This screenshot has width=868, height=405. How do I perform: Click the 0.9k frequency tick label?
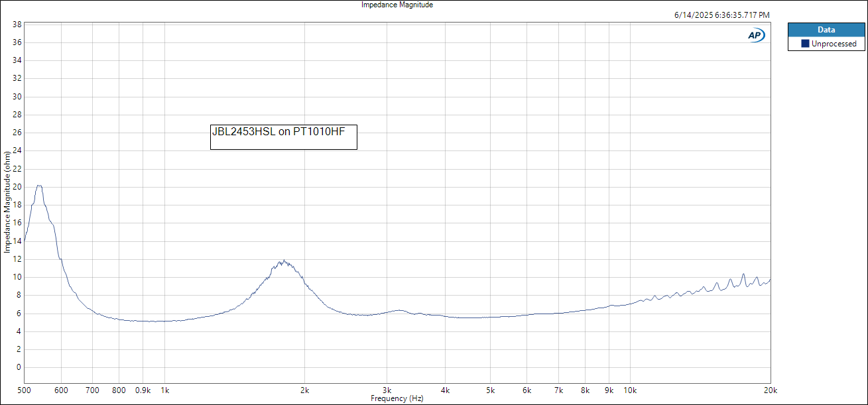(143, 390)
